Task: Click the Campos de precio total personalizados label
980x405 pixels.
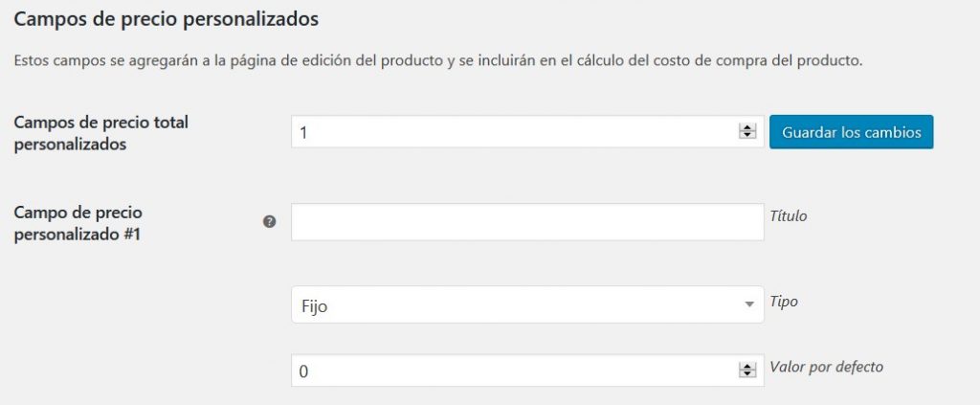Action: coord(100,133)
